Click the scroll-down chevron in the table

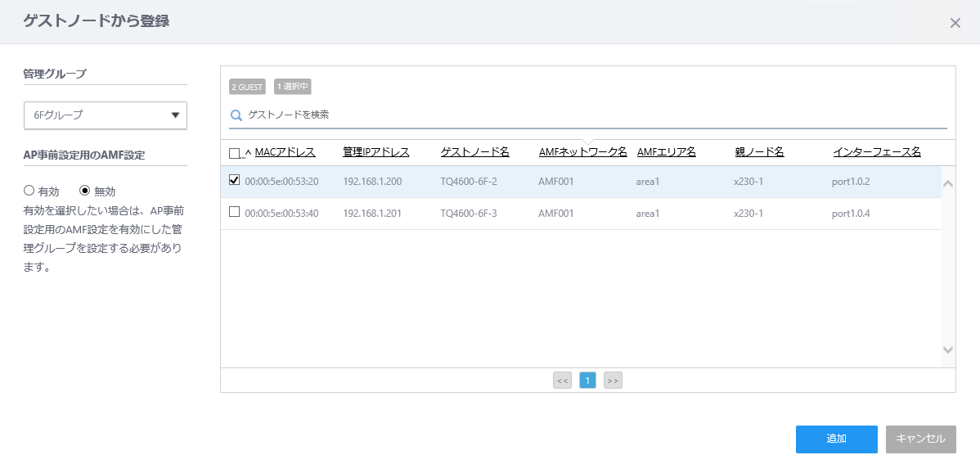point(947,350)
